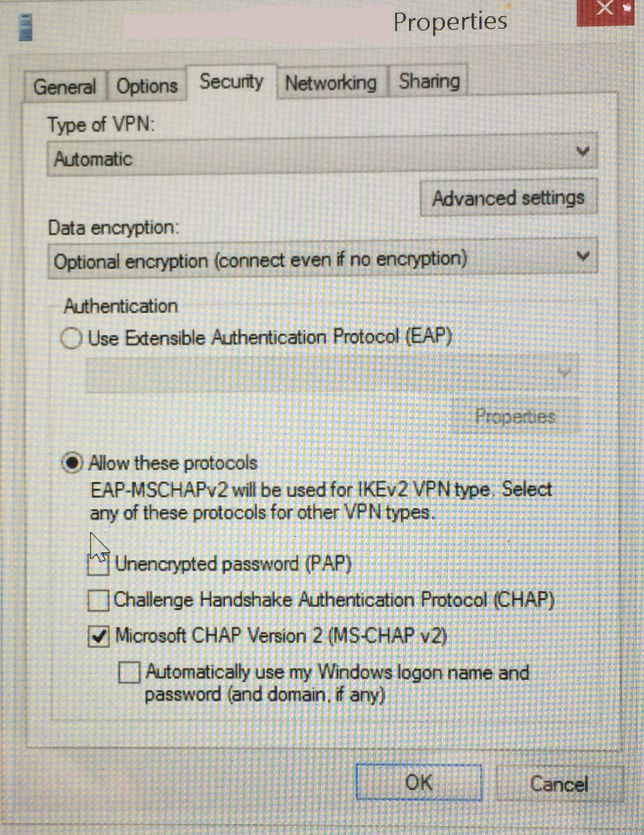
Task: Switch to the Networking tab
Action: coord(331,83)
